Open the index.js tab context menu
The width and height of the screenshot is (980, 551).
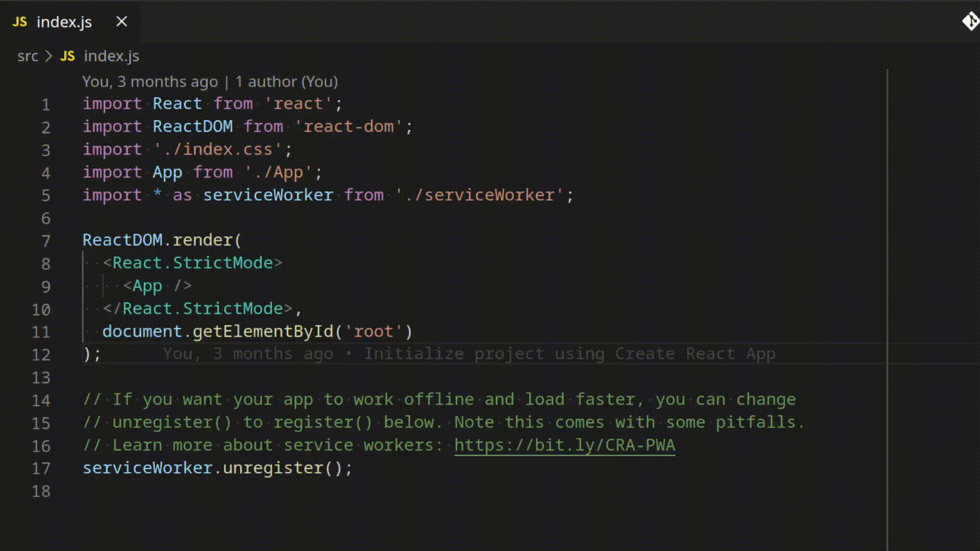[64, 21]
